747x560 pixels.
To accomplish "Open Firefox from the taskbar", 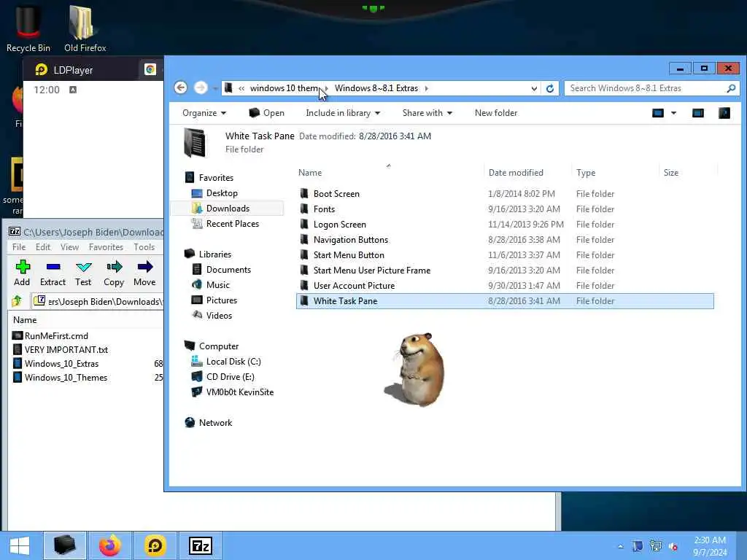I will point(110,545).
